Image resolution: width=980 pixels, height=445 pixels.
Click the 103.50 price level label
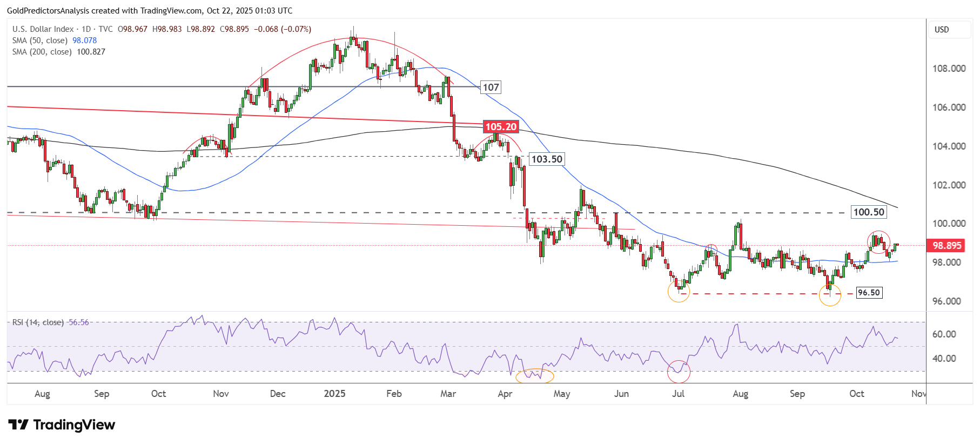pyautogui.click(x=546, y=159)
